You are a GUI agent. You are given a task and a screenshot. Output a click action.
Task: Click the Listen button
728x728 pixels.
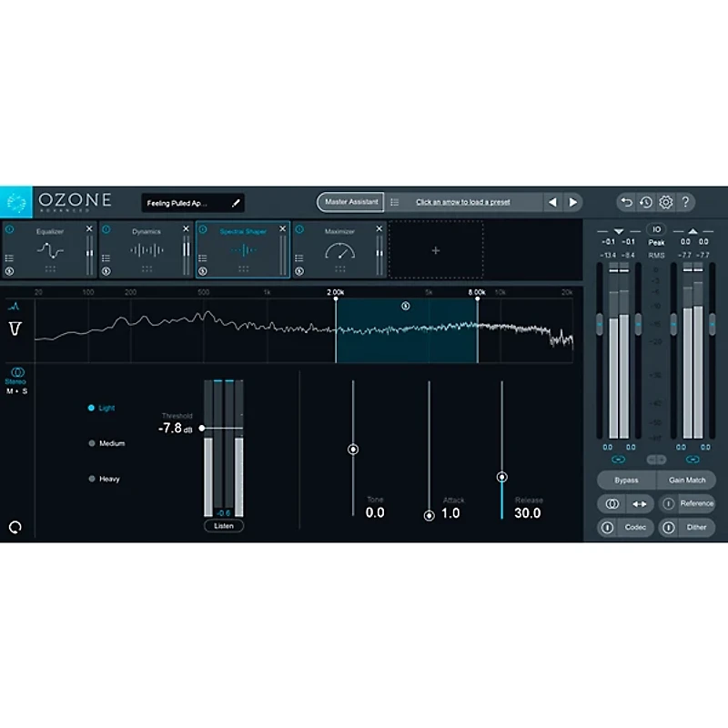click(x=223, y=526)
